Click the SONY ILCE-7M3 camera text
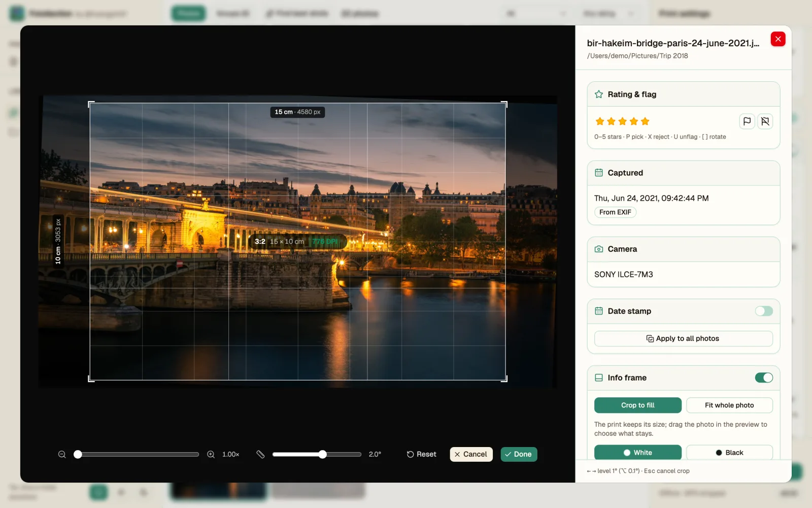The image size is (812, 508). coord(624,274)
